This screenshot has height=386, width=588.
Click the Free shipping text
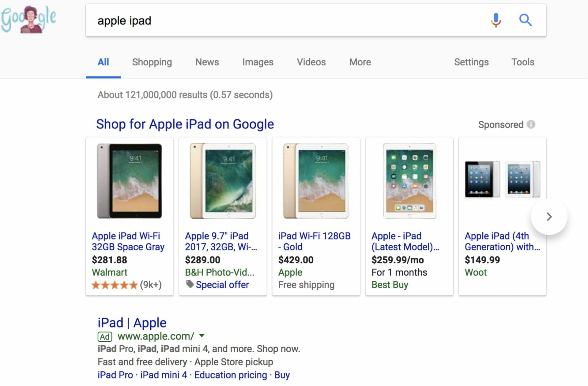[306, 285]
